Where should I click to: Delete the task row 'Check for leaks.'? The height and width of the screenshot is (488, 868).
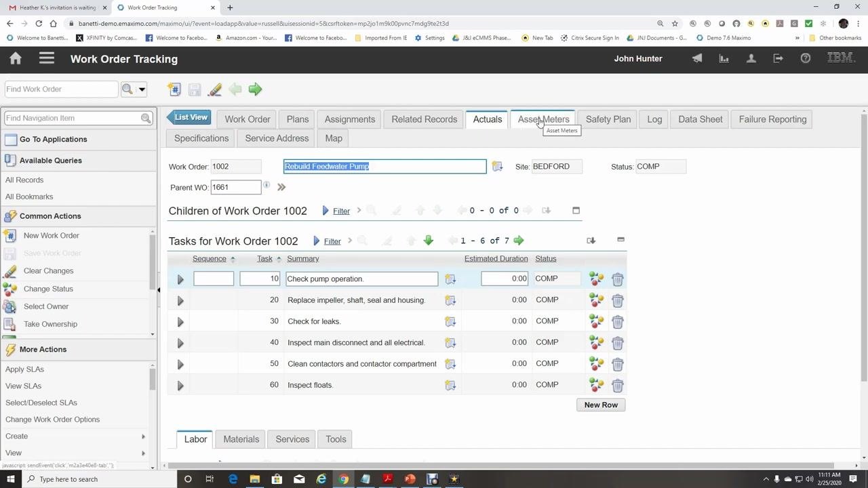click(x=617, y=321)
